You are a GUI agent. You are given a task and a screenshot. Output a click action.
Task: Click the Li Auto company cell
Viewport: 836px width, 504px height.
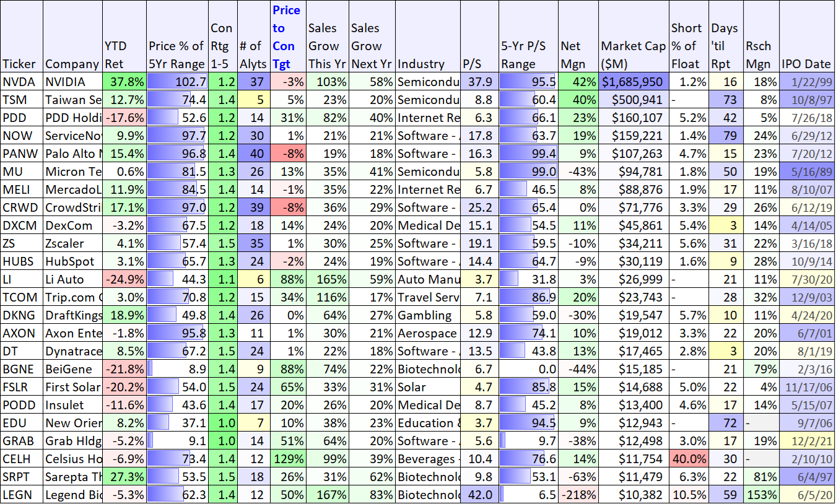click(72, 279)
